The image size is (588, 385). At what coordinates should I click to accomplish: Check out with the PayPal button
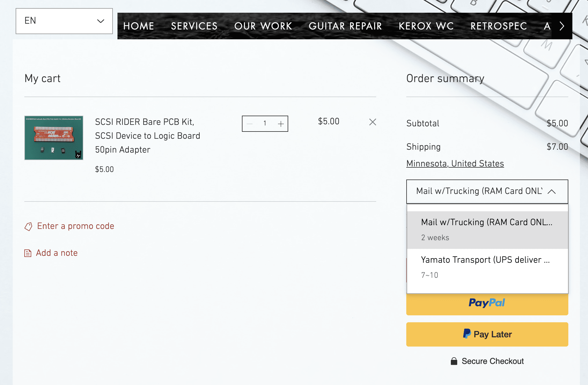click(487, 303)
